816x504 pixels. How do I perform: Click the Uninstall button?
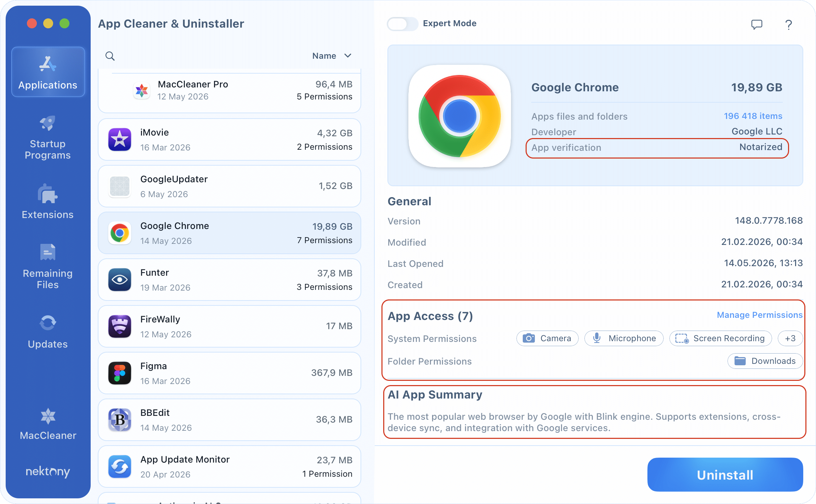pyautogui.click(x=725, y=475)
